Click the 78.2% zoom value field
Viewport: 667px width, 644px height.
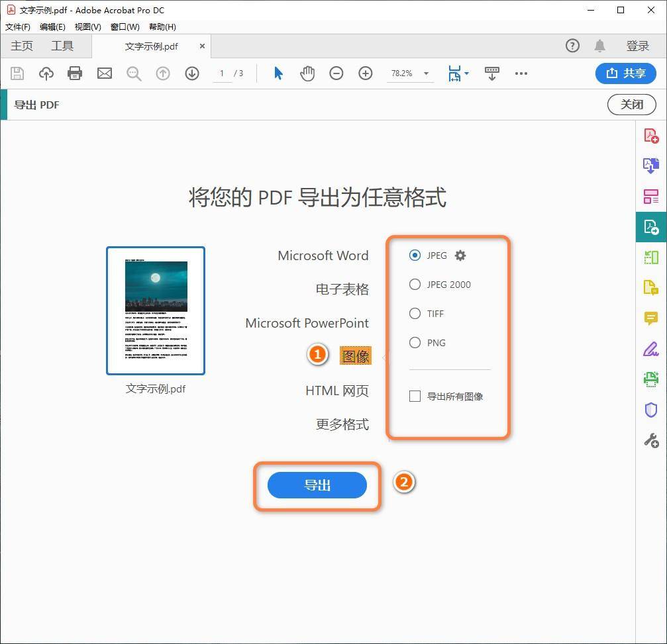tap(402, 73)
